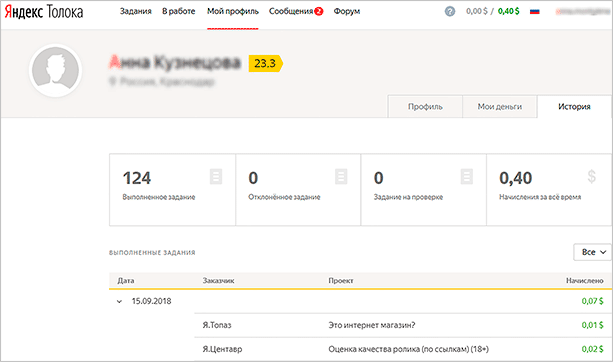Click the 124 Выполненное задание card
This screenshot has height=362, width=613.
click(172, 190)
